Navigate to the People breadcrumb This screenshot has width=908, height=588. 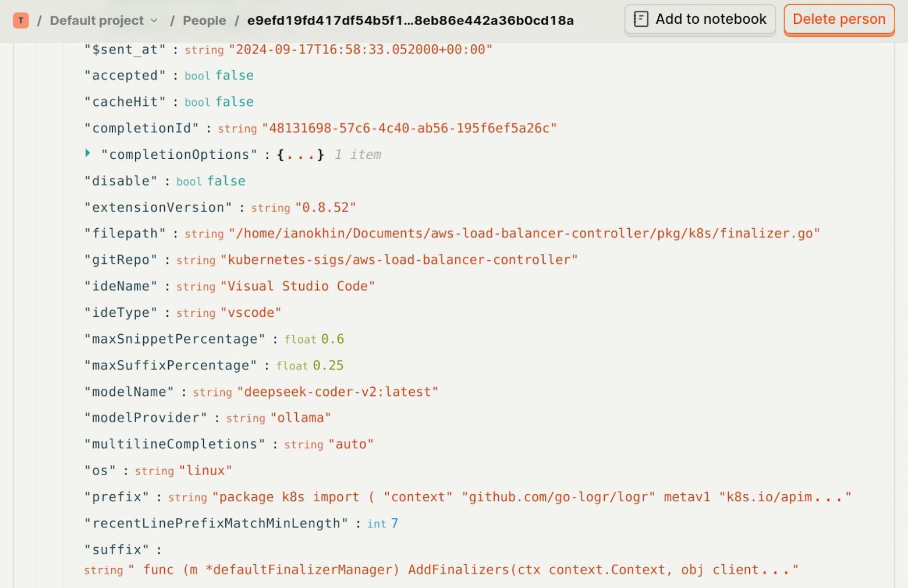coord(204,21)
